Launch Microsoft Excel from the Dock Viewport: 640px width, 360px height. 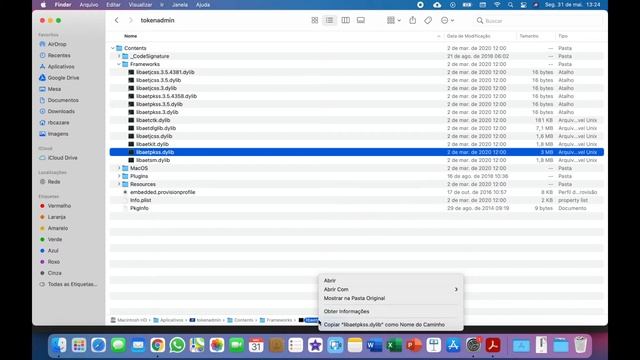click(394, 345)
